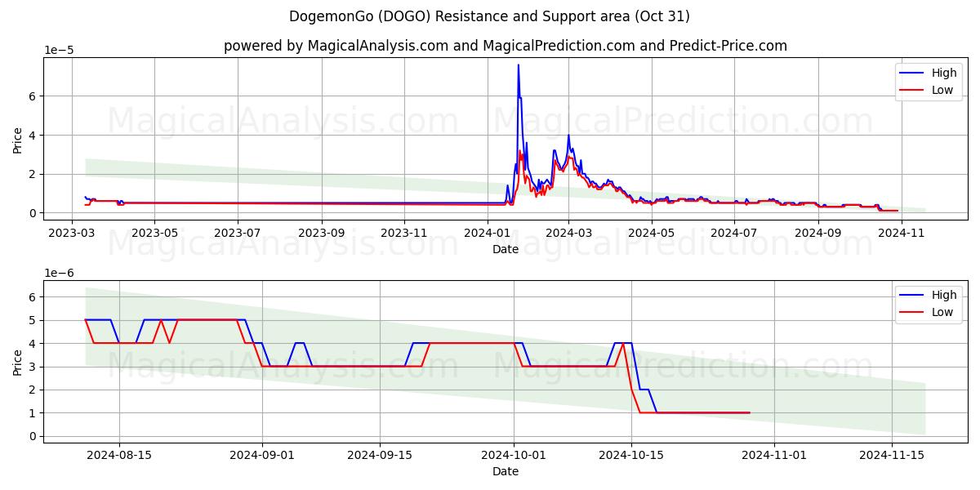Click top chart y-axis tick '6'
The width and height of the screenshot is (980, 490).
[x=33, y=96]
